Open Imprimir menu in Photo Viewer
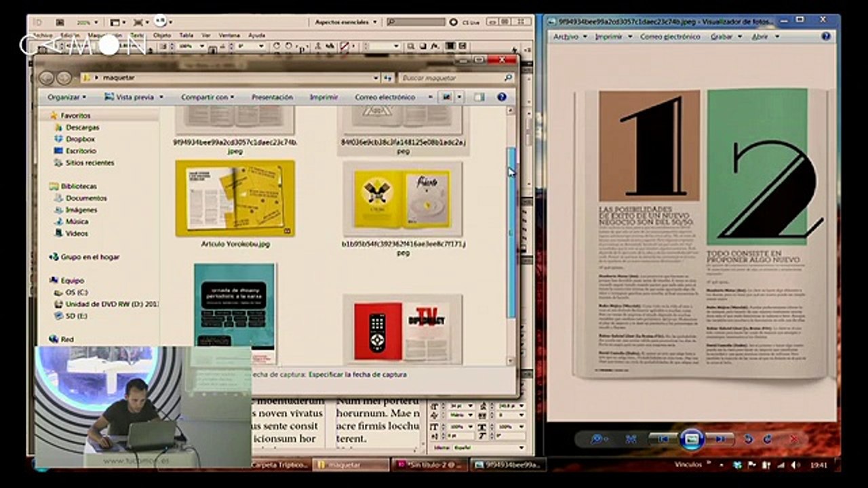Viewport: 868px width, 488px height. point(613,37)
